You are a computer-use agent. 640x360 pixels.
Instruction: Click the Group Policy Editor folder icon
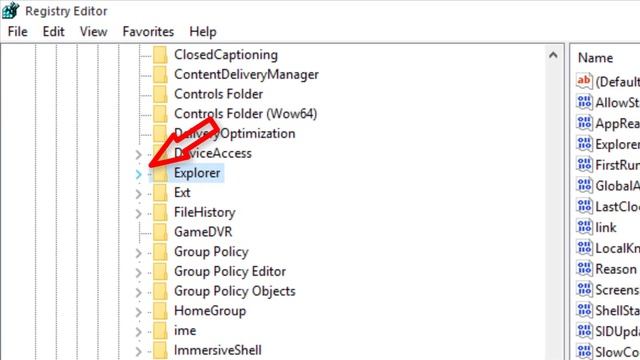160,271
